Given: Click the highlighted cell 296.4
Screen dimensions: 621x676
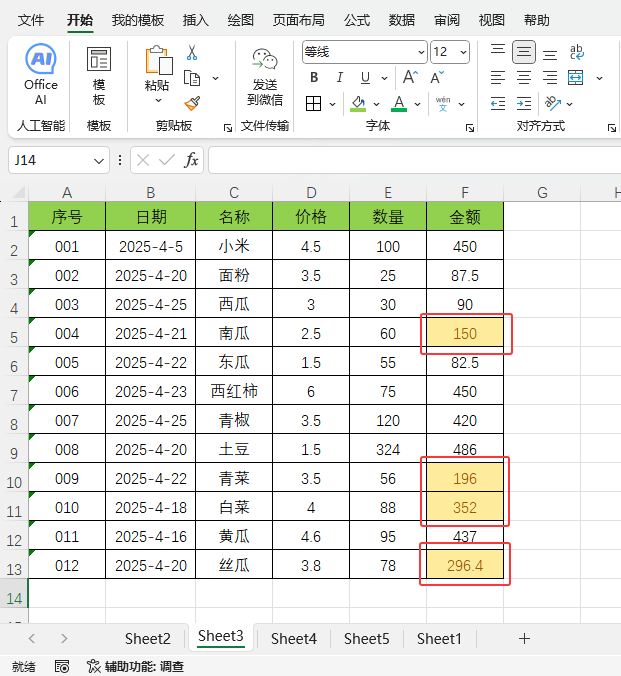Looking at the screenshot, I should [x=465, y=565].
